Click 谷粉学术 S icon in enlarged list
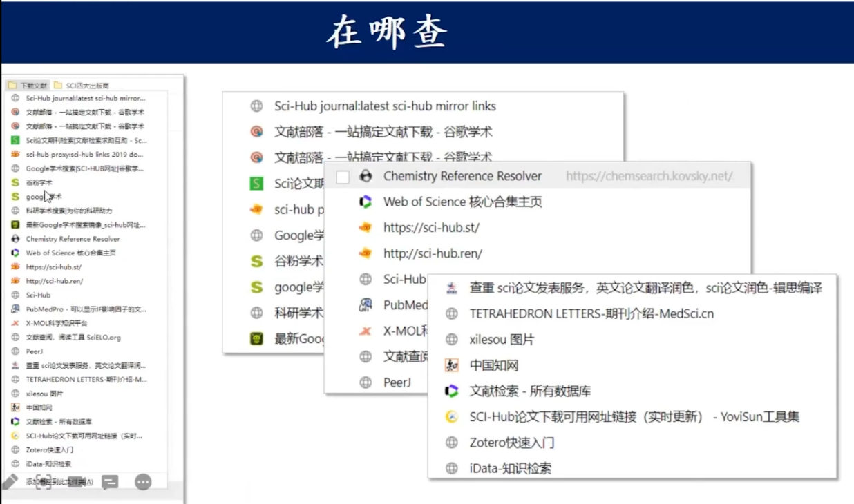Screen dimensions: 854x504 pyautogui.click(x=256, y=262)
